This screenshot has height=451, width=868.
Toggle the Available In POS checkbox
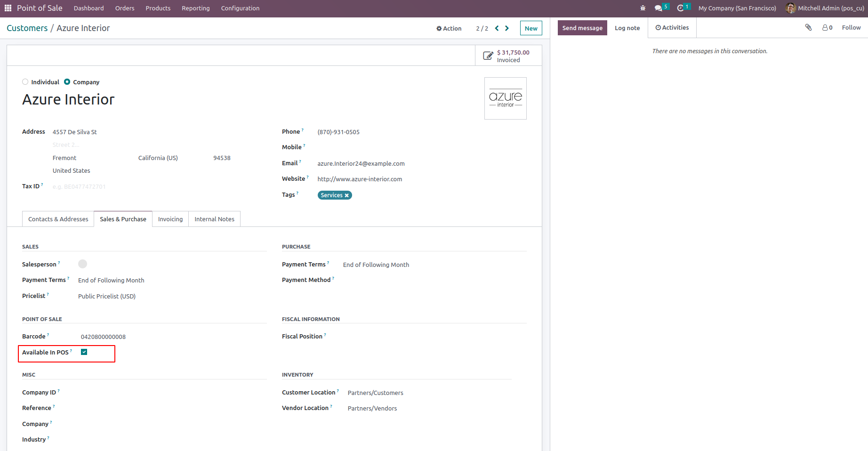click(84, 352)
